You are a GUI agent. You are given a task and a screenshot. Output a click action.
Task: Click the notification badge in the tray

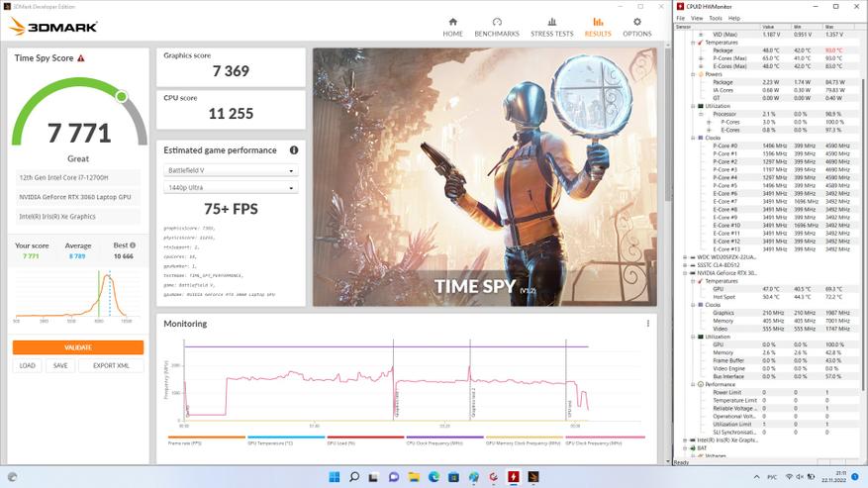click(x=855, y=477)
